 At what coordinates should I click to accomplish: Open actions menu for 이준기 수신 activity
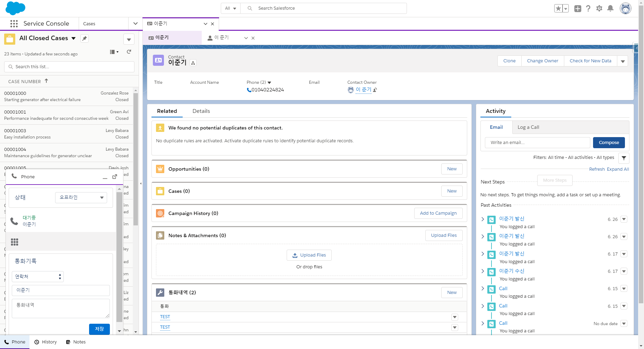(x=624, y=271)
